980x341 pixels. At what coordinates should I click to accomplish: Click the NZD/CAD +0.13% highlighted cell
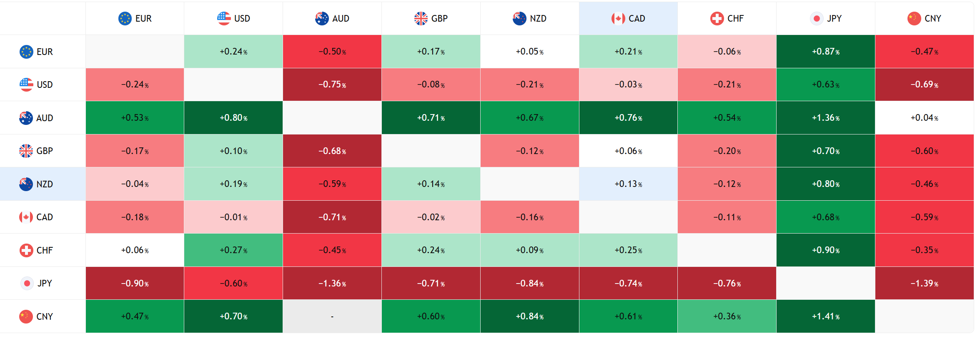(x=628, y=184)
